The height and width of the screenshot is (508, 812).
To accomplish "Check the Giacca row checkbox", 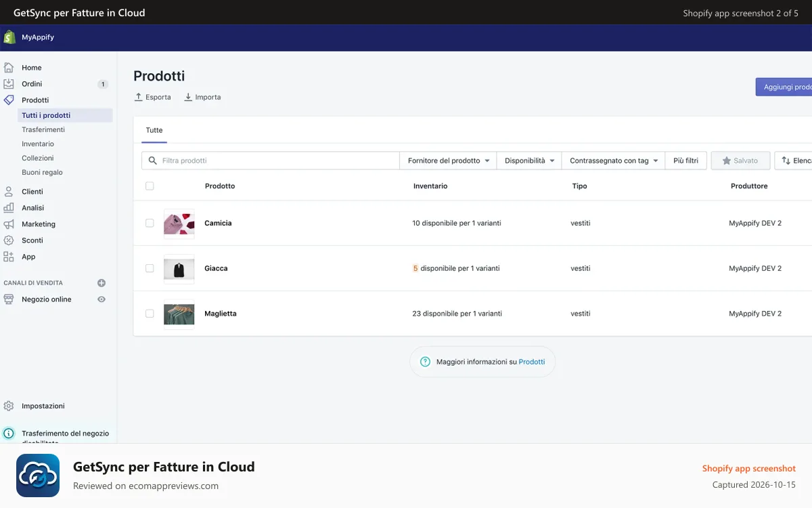I will (x=150, y=268).
